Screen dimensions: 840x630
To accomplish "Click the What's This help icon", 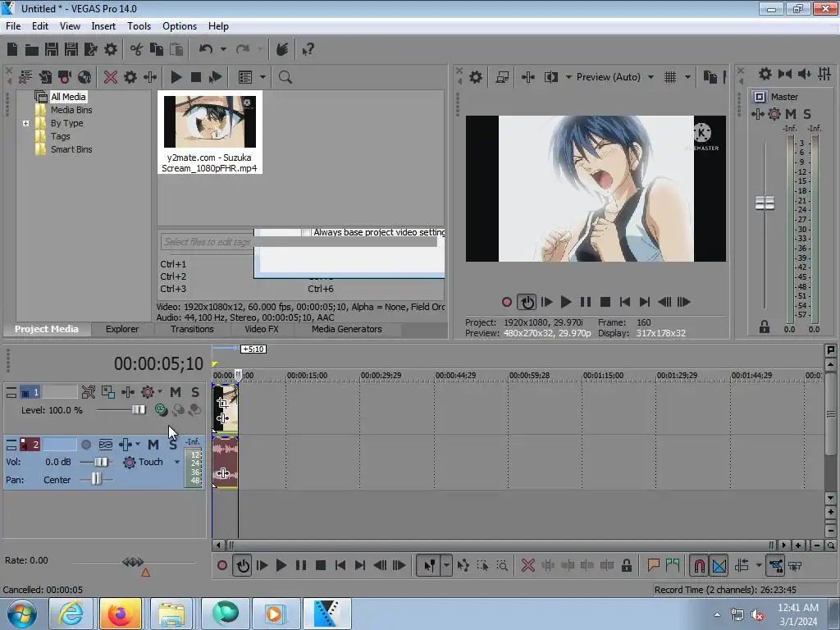I will [308, 50].
